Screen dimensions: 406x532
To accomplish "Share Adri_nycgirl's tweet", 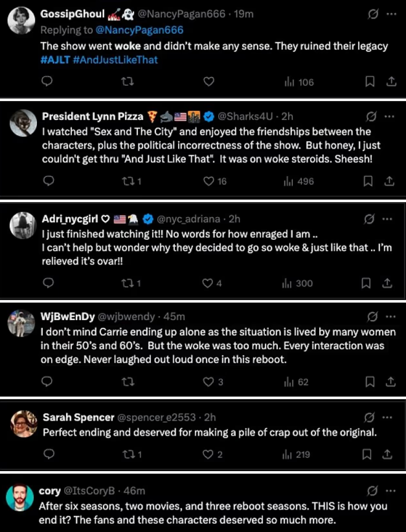I will click(388, 283).
